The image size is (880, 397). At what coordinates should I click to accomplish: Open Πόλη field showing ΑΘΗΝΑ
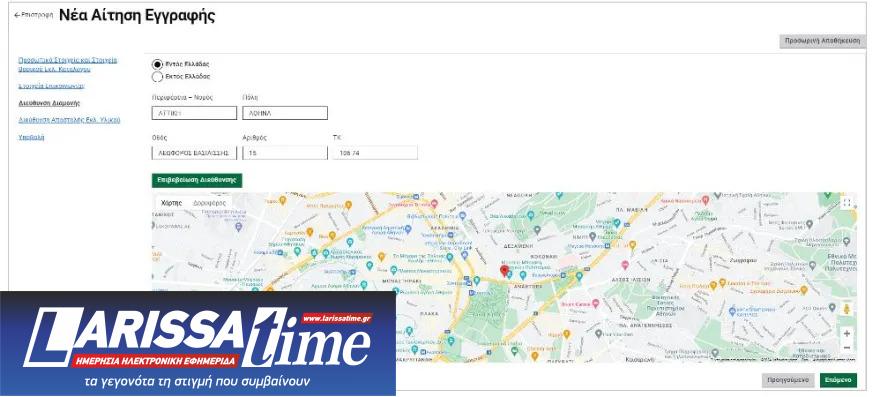(285, 113)
